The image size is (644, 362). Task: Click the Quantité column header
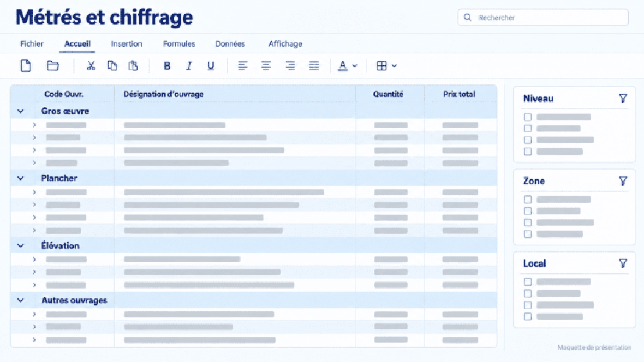(388, 94)
